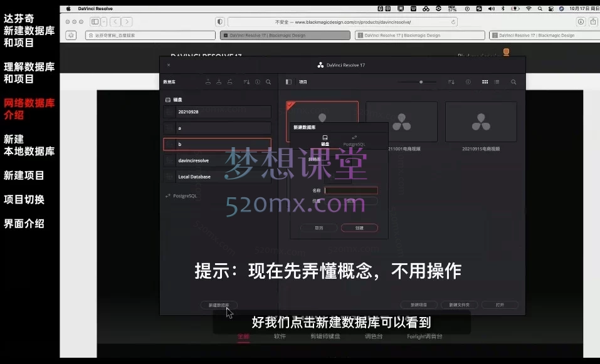Reload the page in Safari
Viewport: 600px width, 364px height.
(x=453, y=22)
